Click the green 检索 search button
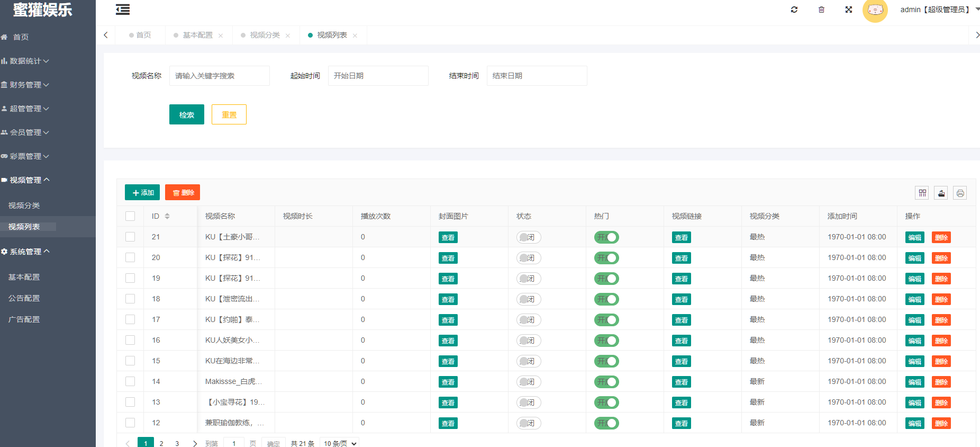The height and width of the screenshot is (447, 980). pos(186,114)
